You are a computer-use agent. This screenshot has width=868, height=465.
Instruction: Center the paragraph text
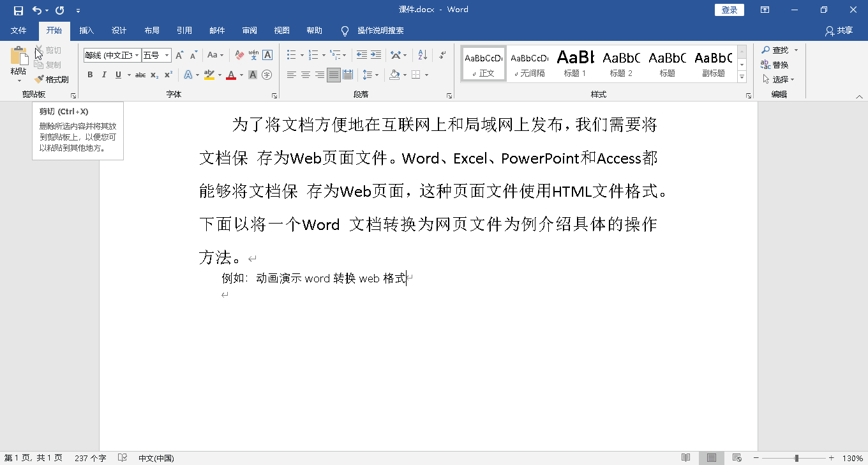(x=306, y=75)
